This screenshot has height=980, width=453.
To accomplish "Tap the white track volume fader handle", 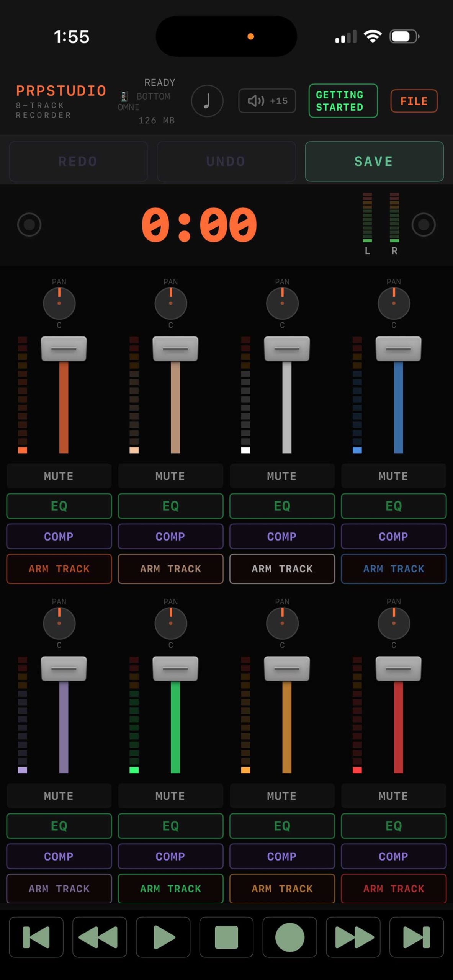I will point(287,349).
